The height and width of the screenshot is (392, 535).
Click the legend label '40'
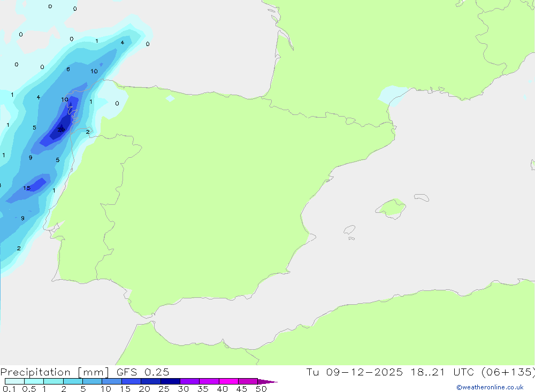[x=223, y=389]
